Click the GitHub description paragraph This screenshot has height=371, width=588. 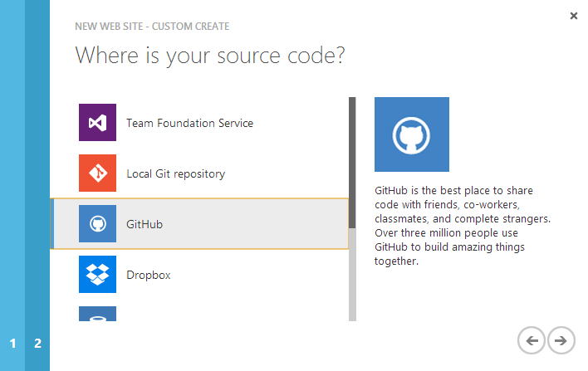tap(463, 226)
